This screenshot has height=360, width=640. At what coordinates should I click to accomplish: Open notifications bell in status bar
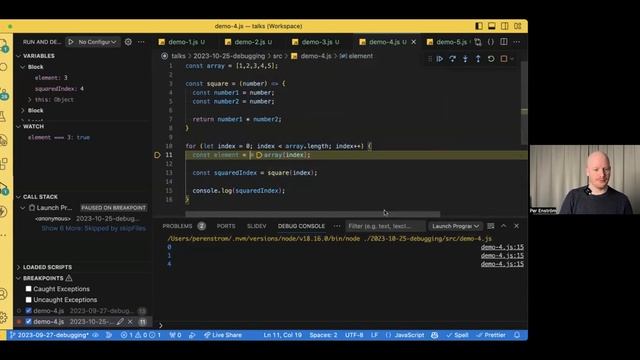coord(517,335)
